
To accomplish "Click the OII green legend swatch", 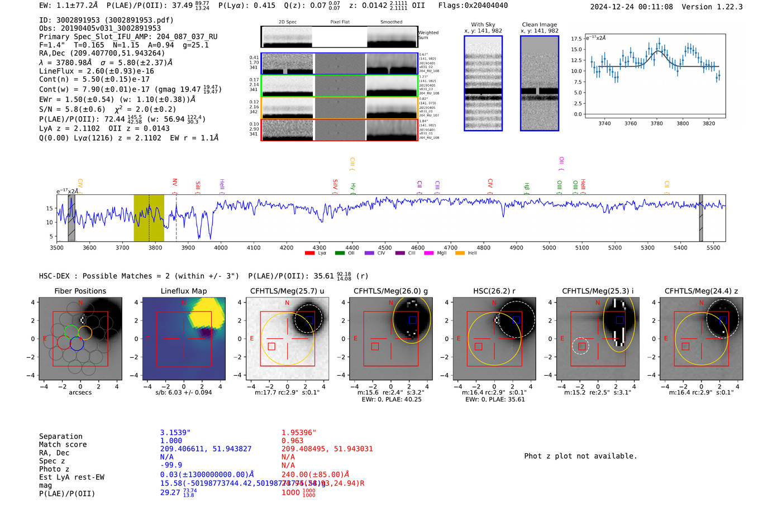I will [340, 253].
